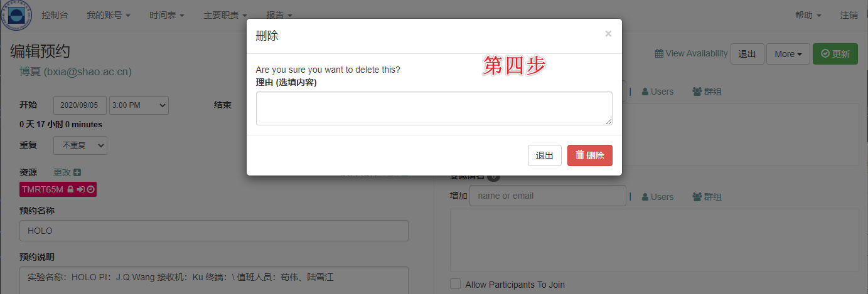
Task: Click 退出 button in delete dialog
Action: (x=544, y=155)
